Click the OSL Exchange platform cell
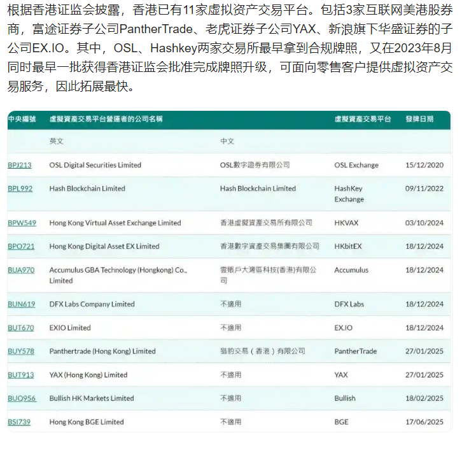The height and width of the screenshot is (449, 476). [356, 165]
